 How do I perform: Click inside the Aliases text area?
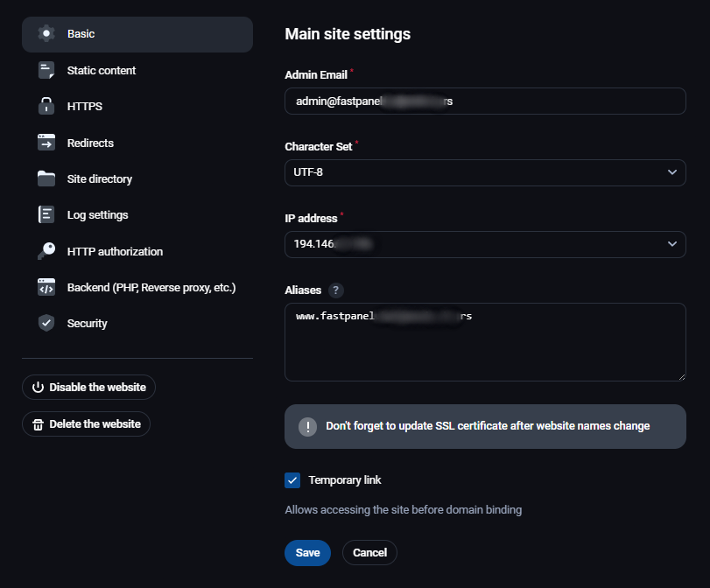pyautogui.click(x=485, y=350)
